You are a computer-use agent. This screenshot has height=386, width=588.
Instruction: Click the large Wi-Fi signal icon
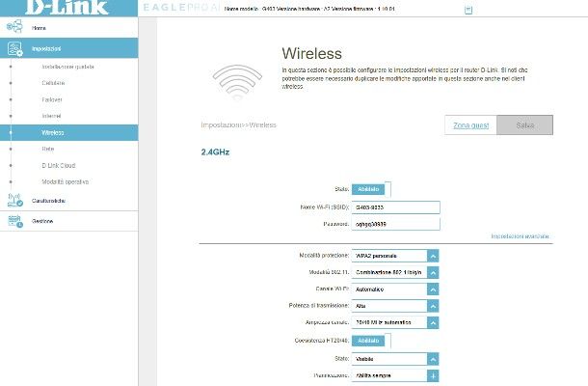pos(237,82)
